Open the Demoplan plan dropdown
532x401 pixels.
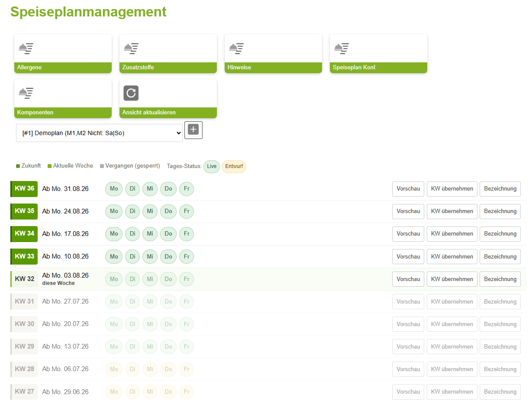[100, 133]
